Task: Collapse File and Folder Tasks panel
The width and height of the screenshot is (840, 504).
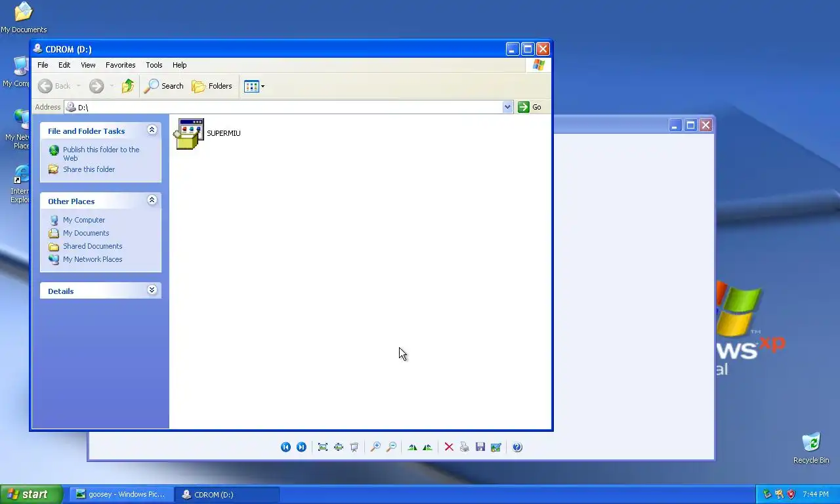Action: click(152, 130)
